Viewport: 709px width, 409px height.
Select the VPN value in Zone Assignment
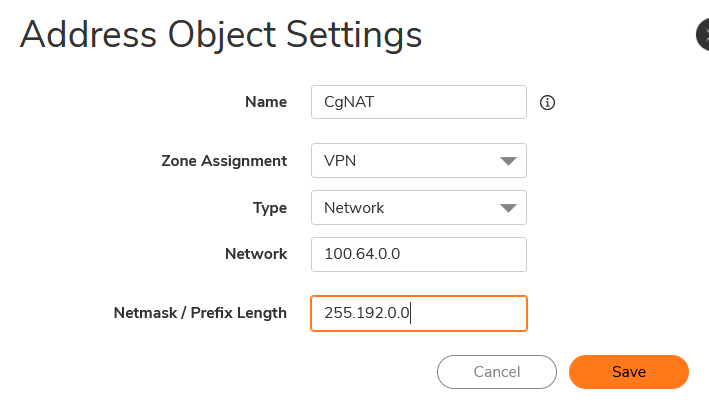[x=340, y=160]
